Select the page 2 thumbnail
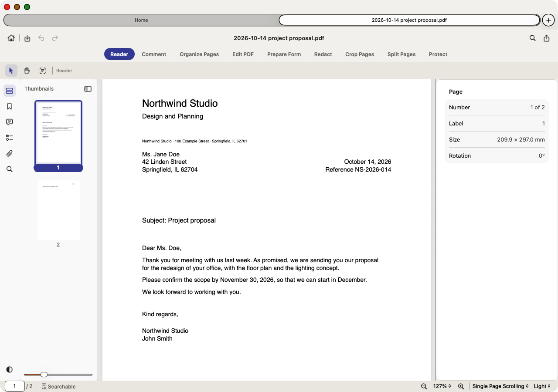Viewport: 558px width, 392px height. pyautogui.click(x=58, y=210)
